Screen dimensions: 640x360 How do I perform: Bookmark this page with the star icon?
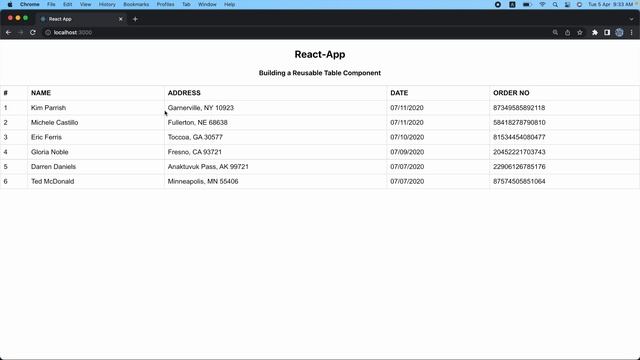point(580,32)
